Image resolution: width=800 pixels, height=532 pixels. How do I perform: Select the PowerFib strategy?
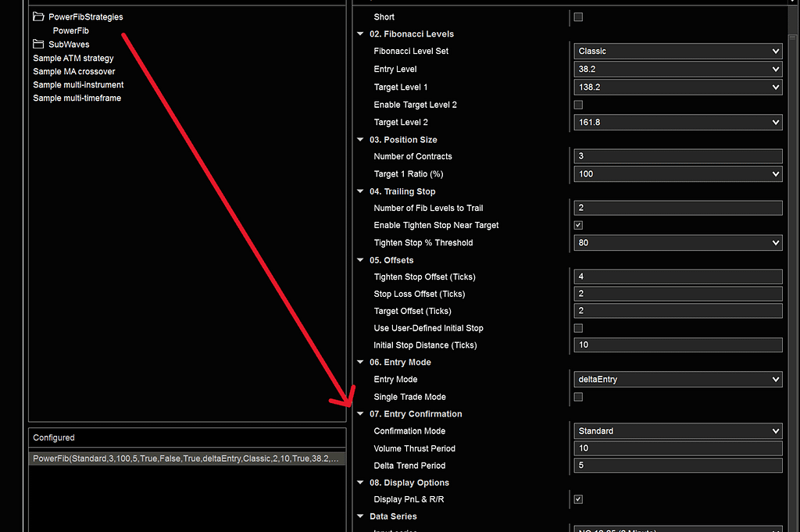pos(71,30)
